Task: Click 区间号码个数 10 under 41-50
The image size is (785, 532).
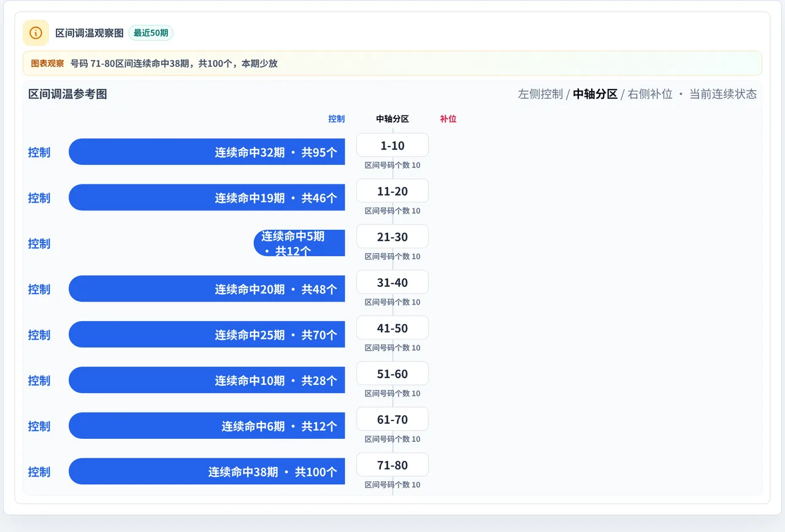Action: (x=392, y=348)
